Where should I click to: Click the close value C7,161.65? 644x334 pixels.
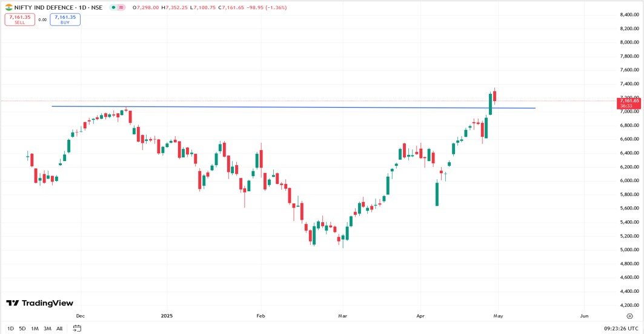pos(231,7)
